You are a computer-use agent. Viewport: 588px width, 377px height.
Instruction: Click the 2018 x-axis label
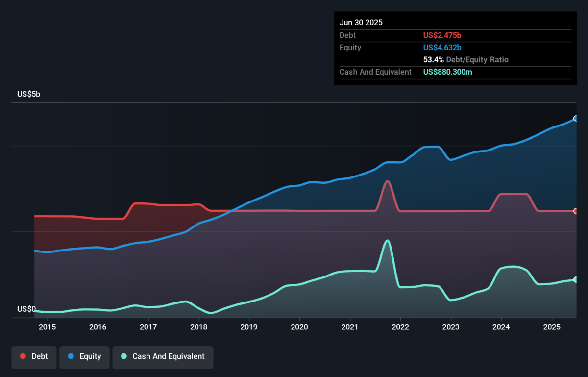tap(198, 327)
